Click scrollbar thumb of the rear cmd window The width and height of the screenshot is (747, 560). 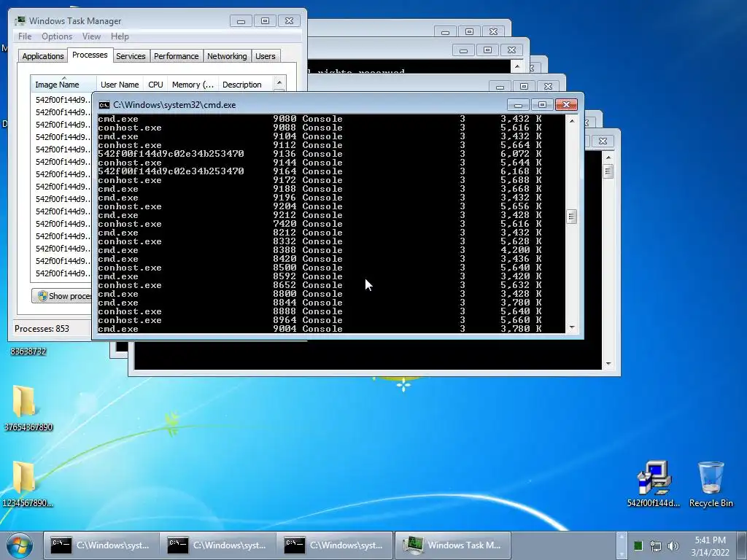click(x=608, y=171)
